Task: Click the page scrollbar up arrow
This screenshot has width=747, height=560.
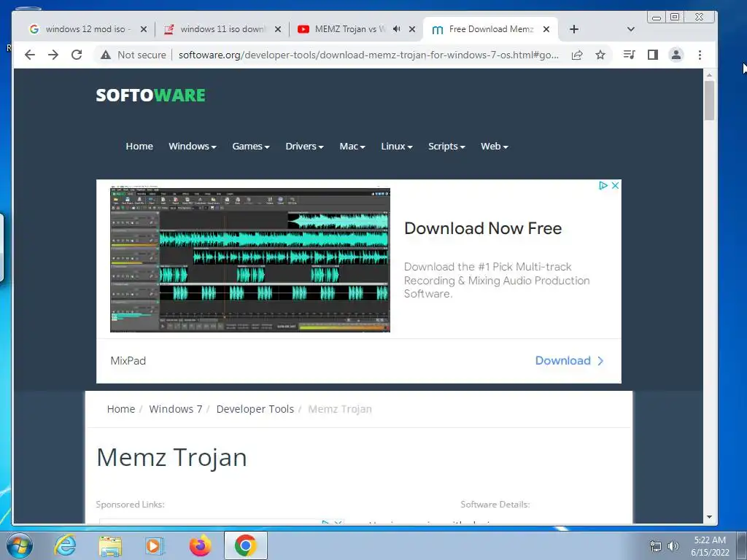Action: (709, 75)
